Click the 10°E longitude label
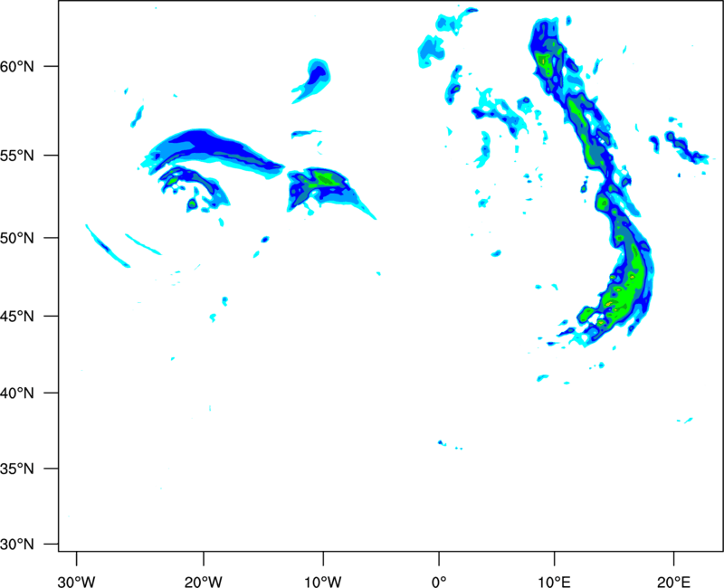 [554, 582]
